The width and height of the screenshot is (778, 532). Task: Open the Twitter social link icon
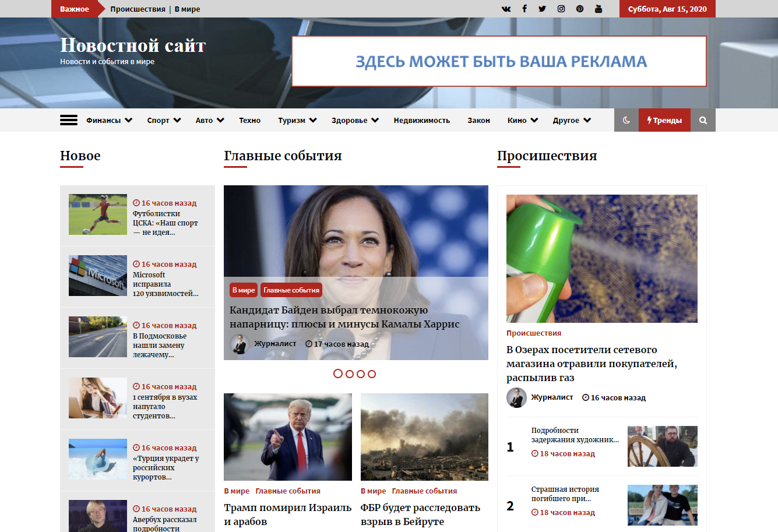coord(542,9)
